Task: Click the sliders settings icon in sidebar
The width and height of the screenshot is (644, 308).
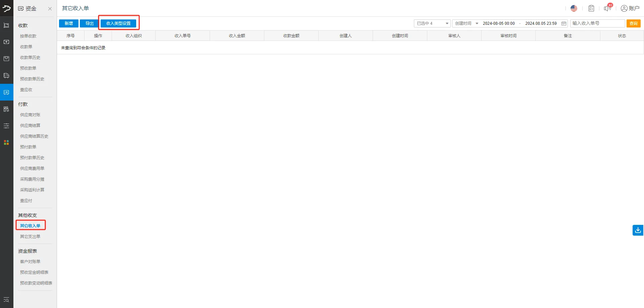Action: coord(6,126)
